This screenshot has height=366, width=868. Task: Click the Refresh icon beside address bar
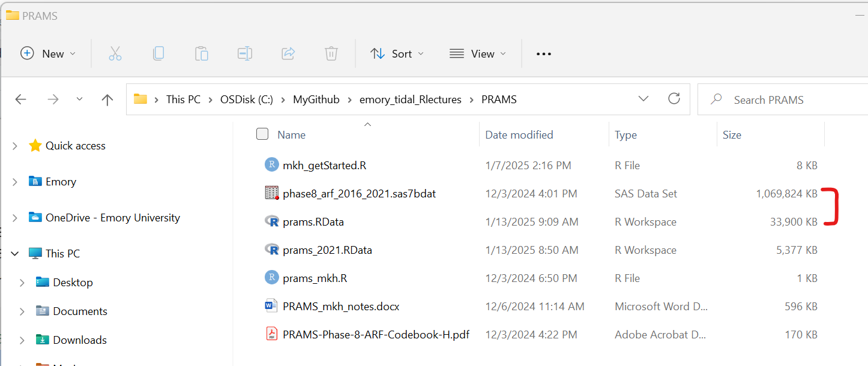(674, 99)
